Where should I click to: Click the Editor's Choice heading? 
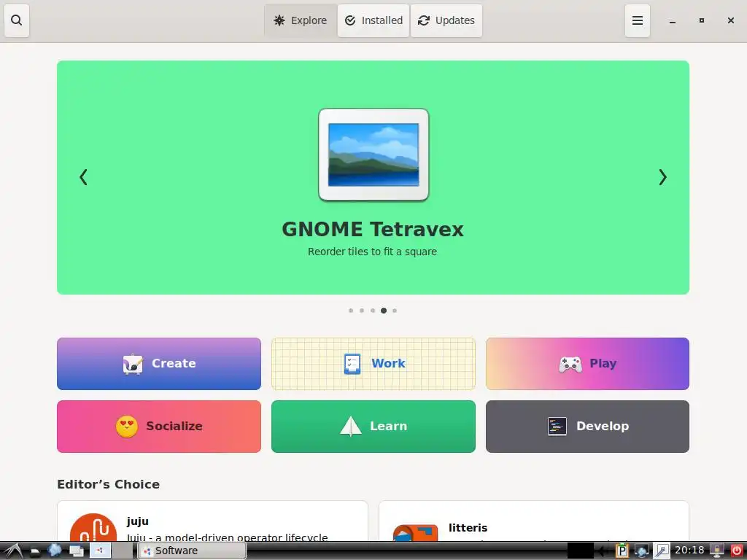point(108,484)
